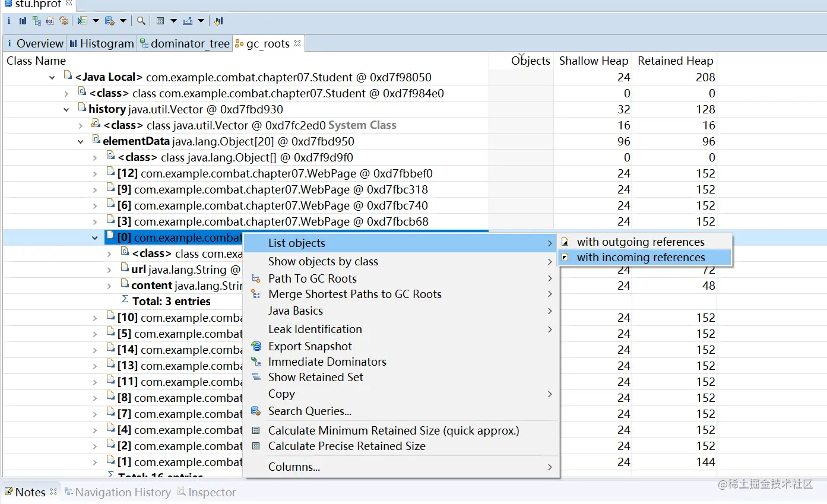The width and height of the screenshot is (827, 504).
Task: Sort by the Class Name column header
Action: (x=246, y=61)
